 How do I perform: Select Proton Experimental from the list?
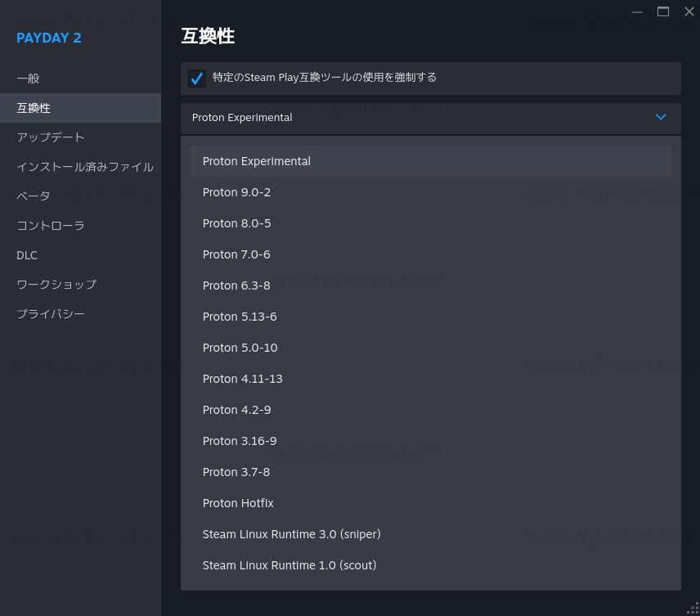[430, 161]
